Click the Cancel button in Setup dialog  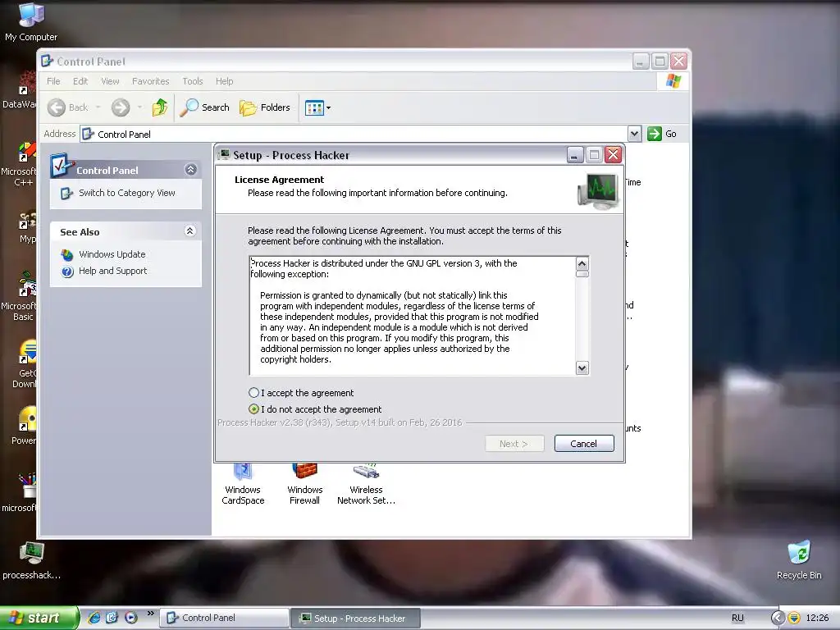click(x=584, y=444)
